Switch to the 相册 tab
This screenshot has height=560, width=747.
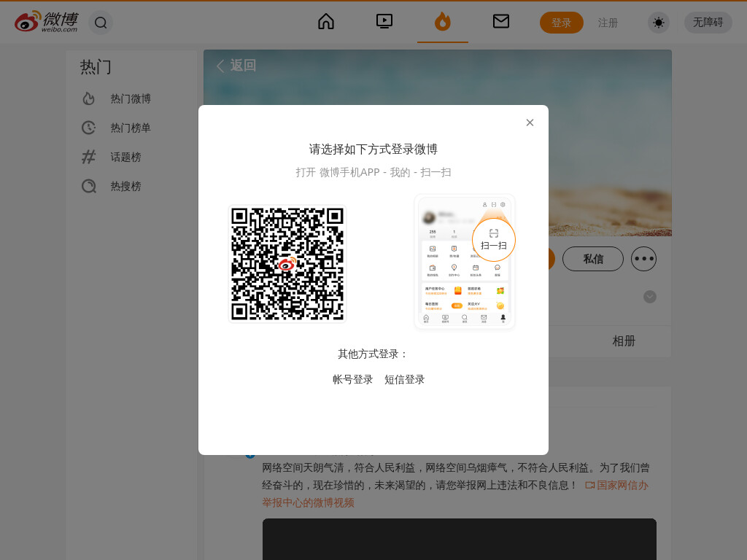[x=624, y=341]
